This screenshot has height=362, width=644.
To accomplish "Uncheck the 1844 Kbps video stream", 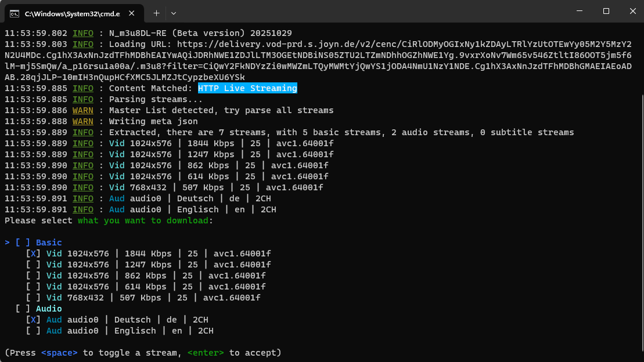I will tap(33, 254).
